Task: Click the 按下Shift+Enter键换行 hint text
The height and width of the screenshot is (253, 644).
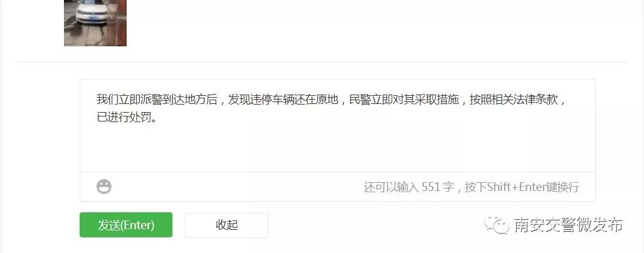Action: click(x=522, y=187)
